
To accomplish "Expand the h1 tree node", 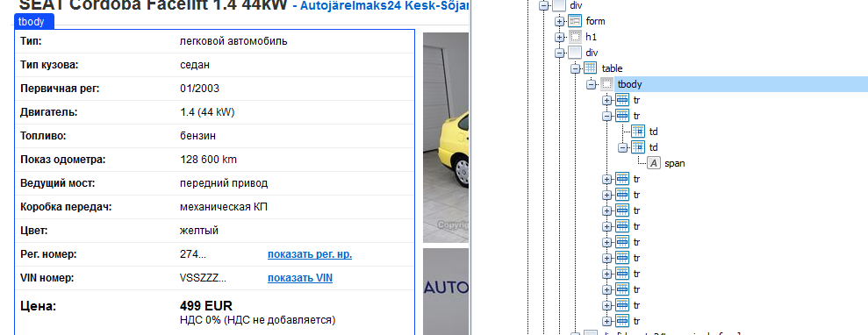I will [x=560, y=37].
